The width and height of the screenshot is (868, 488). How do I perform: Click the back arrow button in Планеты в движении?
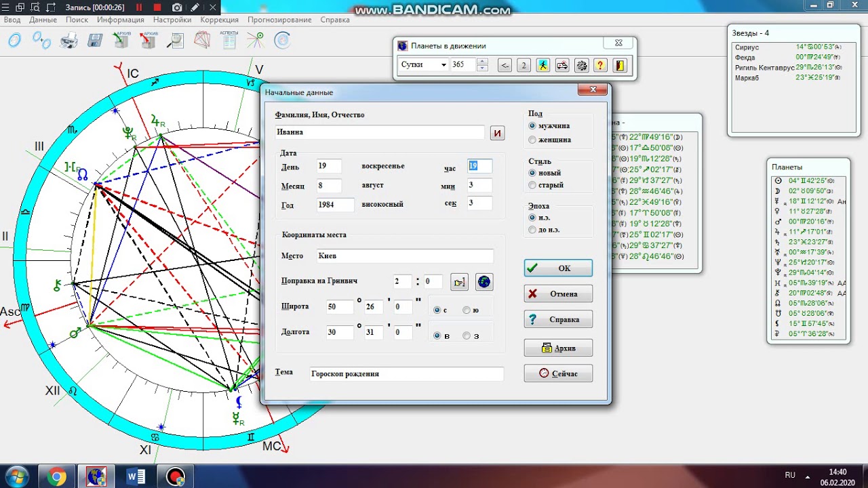505,65
